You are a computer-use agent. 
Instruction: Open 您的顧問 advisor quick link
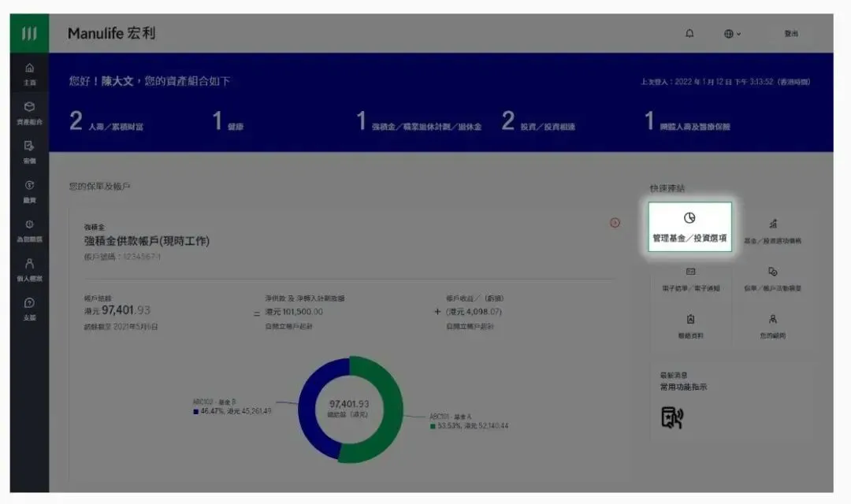[x=773, y=326]
